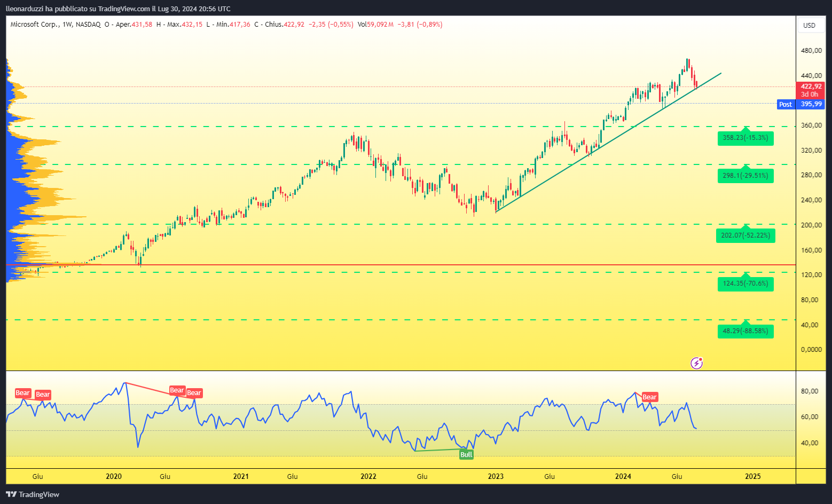
Task: Click the 2025 label on time axis
Action: (x=753, y=476)
